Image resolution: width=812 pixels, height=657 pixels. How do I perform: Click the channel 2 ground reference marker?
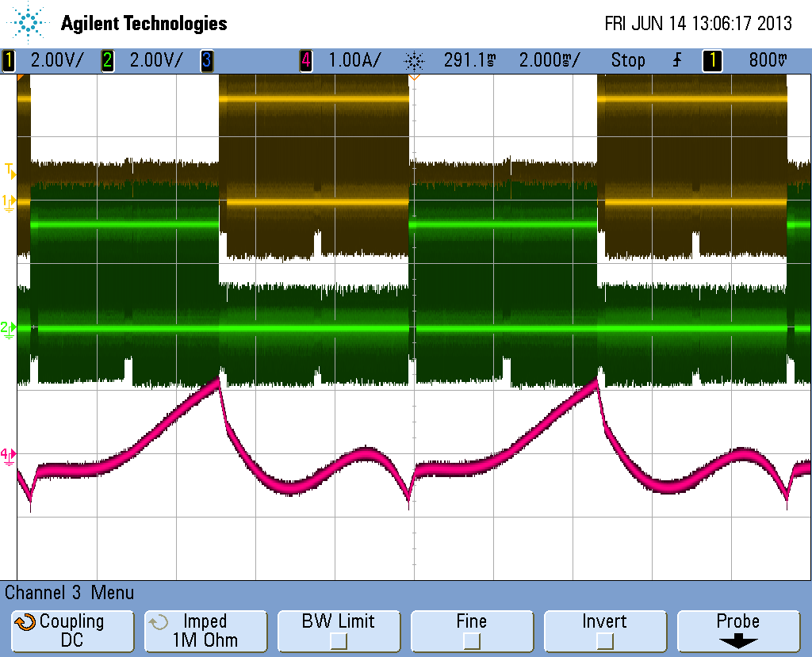[x=8, y=329]
